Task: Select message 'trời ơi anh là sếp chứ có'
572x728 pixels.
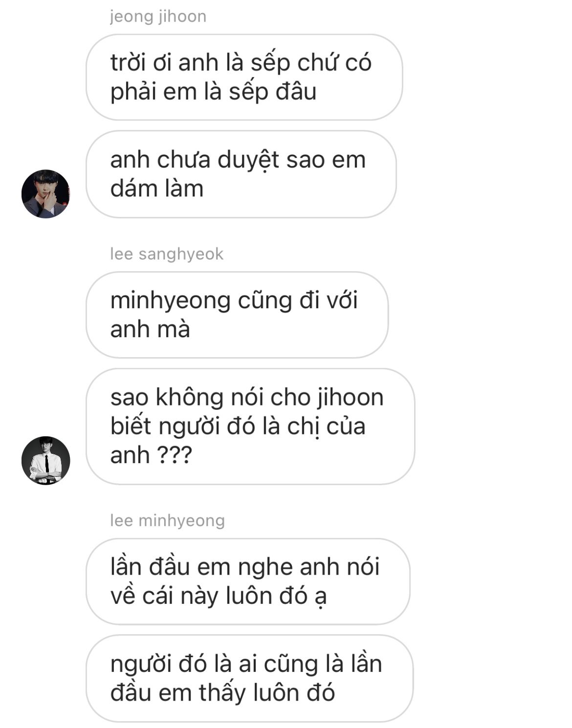Action: pyautogui.click(x=244, y=77)
